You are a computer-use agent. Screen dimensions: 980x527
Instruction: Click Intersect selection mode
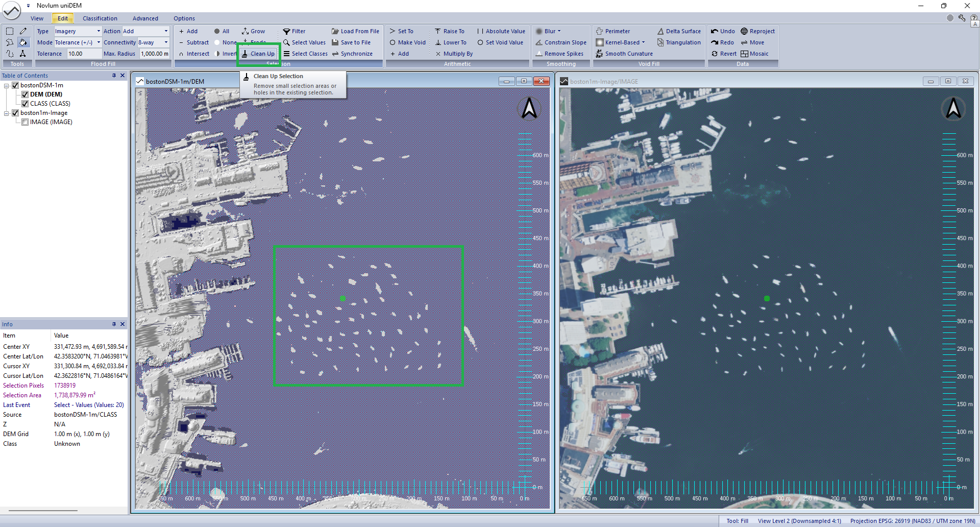[193, 54]
